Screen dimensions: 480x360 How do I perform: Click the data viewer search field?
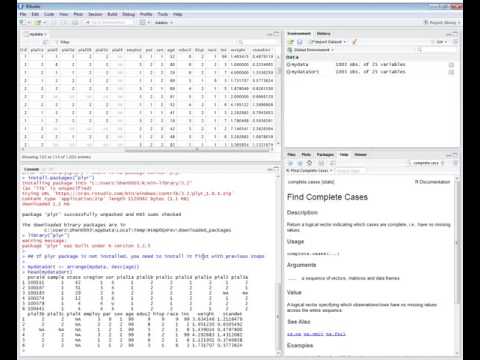click(258, 42)
